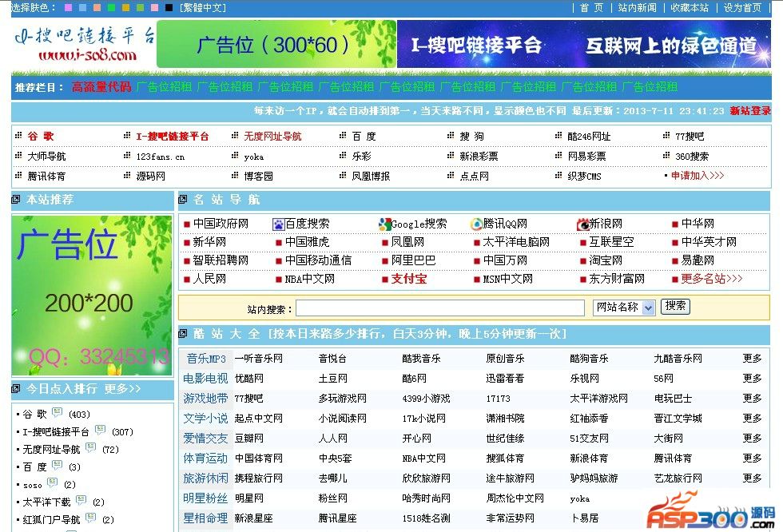The image size is (783, 532).
Task: Click 新站登录 link
Action: [x=750, y=111]
